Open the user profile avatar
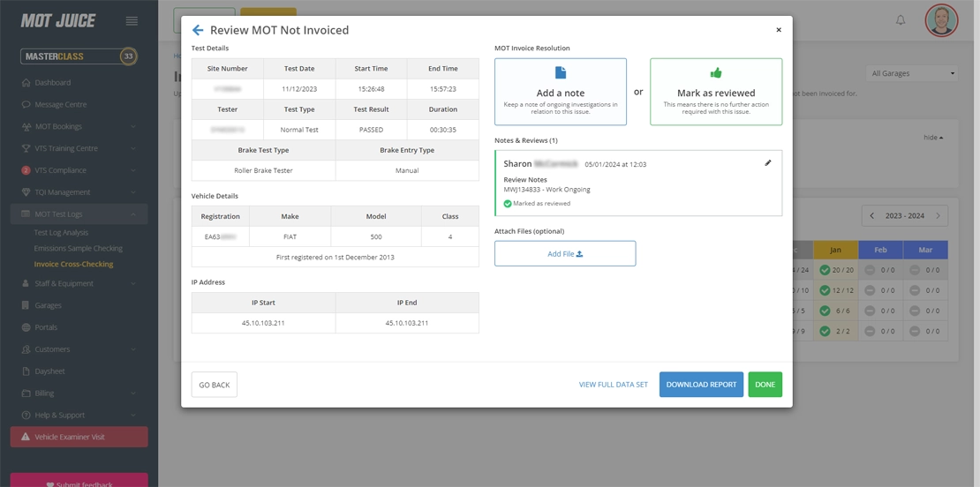This screenshot has width=980, height=487. point(941,20)
